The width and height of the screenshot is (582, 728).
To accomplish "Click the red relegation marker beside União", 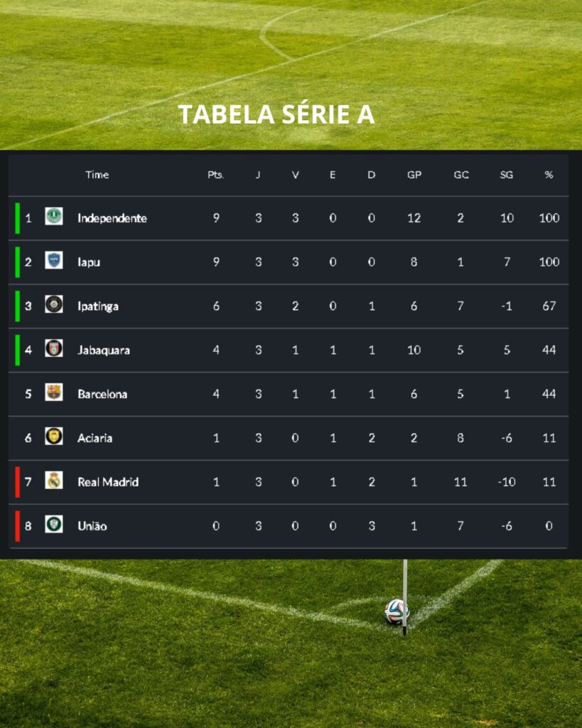I will click(18, 525).
